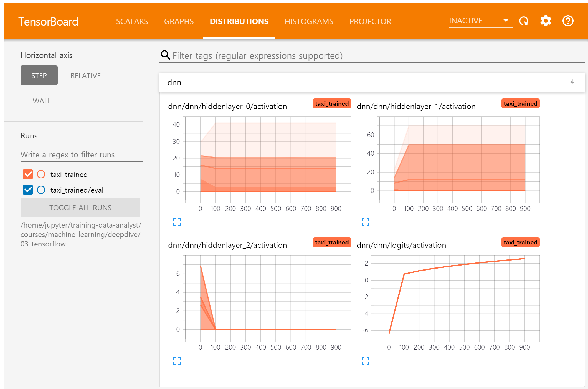
Task: Collapse the dnn category section header
Action: click(x=372, y=83)
